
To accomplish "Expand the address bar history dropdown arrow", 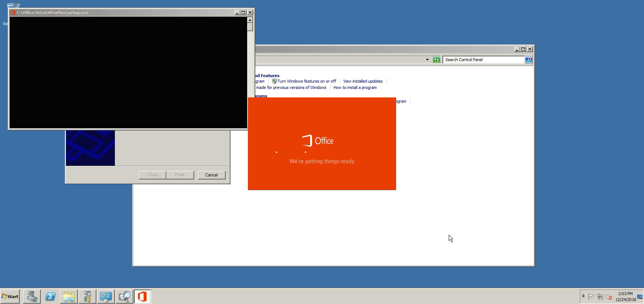I will (x=427, y=60).
